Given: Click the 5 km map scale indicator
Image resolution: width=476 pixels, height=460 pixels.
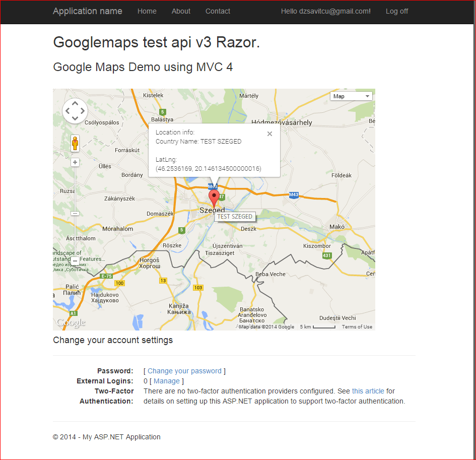Looking at the screenshot, I should 317,327.
